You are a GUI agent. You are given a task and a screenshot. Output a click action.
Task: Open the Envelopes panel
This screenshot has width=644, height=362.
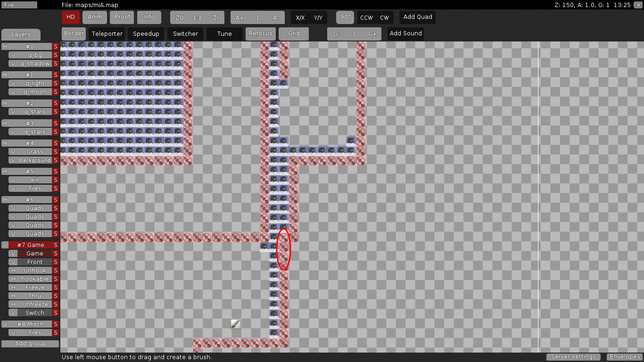coord(624,357)
